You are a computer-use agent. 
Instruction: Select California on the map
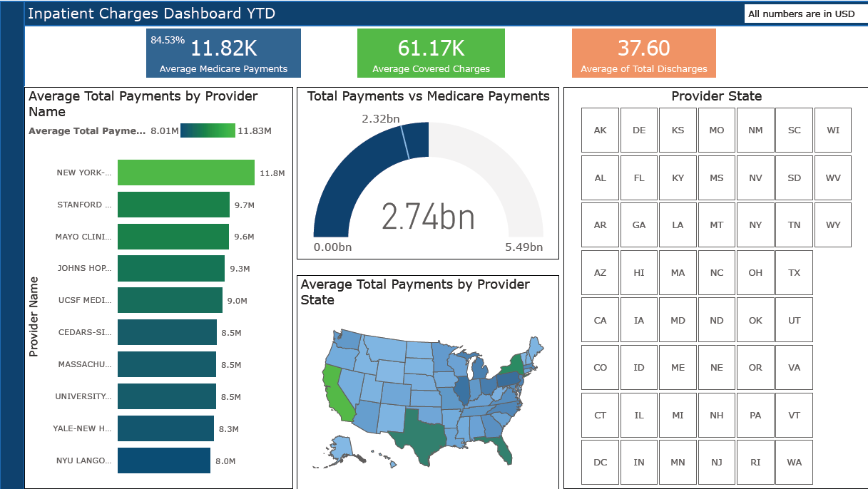335,394
